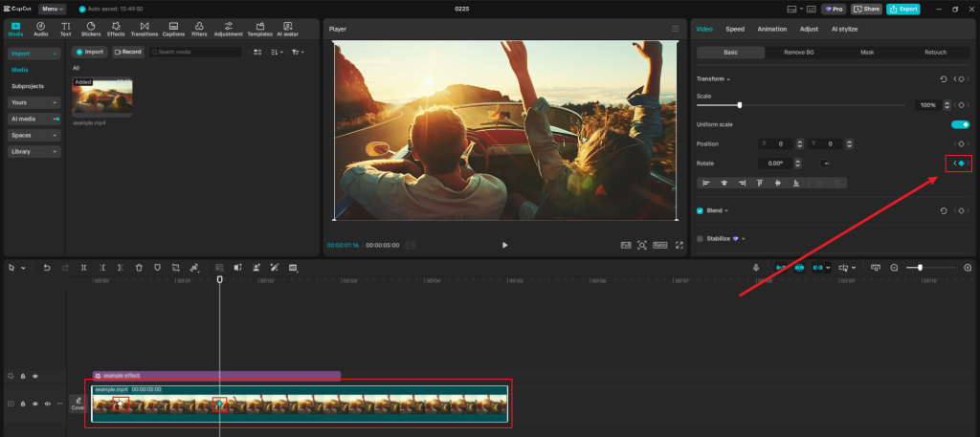Enable the Stabilize checkbox

[700, 238]
